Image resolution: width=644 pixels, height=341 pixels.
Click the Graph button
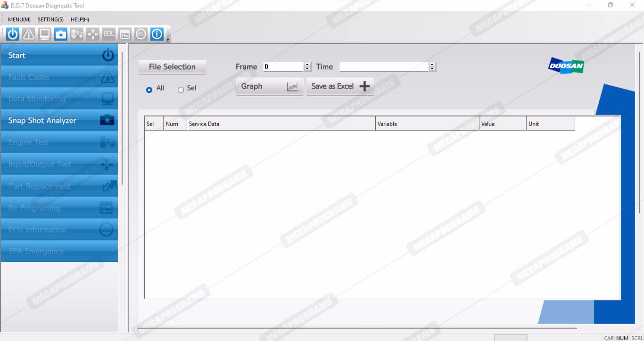click(x=269, y=86)
